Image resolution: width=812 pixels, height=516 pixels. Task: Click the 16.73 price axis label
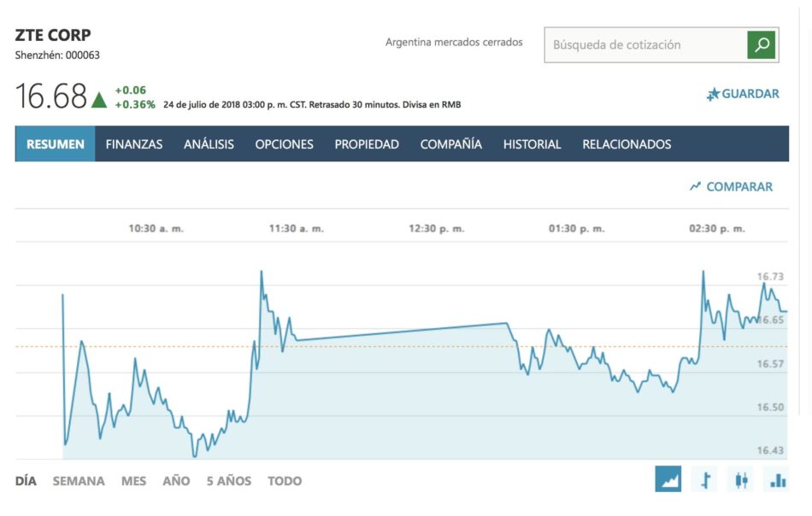770,277
